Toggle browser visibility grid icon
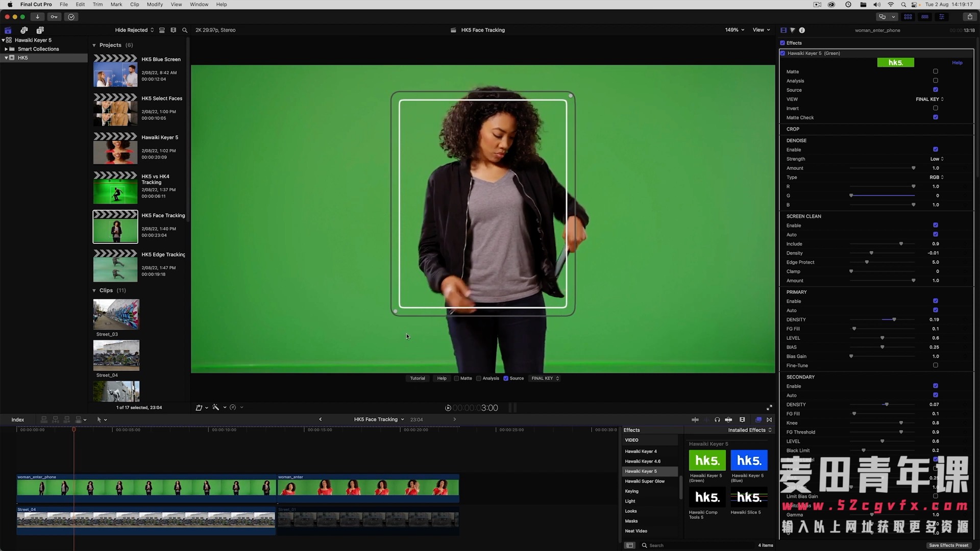Screen dimensions: 980x551 [x=908, y=17]
